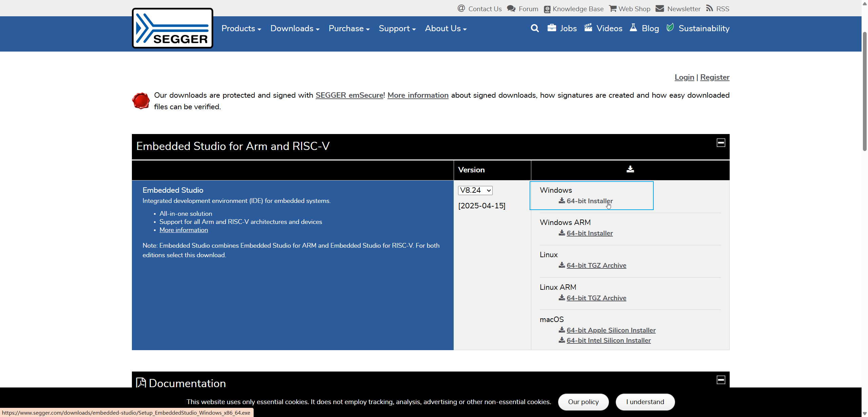
Task: Download the Windows ARM 64-bit Installer
Action: click(590, 233)
